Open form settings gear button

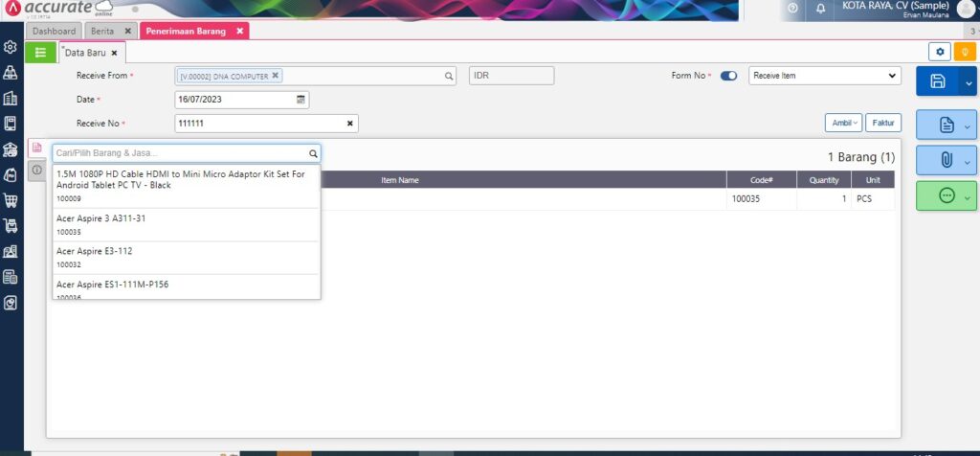pos(940,52)
